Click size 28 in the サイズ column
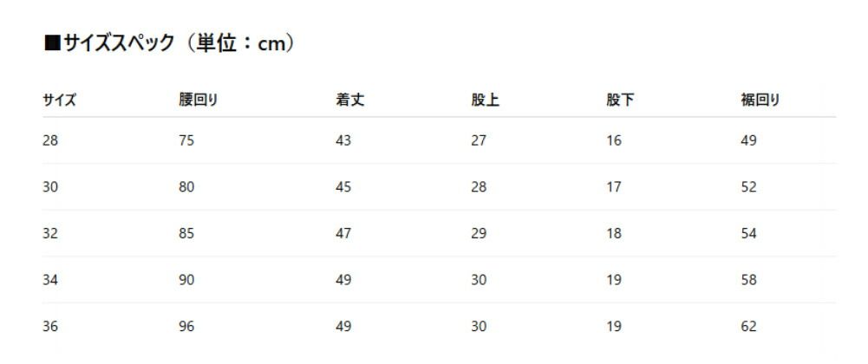Screen dimensions: 868x364 [50, 140]
